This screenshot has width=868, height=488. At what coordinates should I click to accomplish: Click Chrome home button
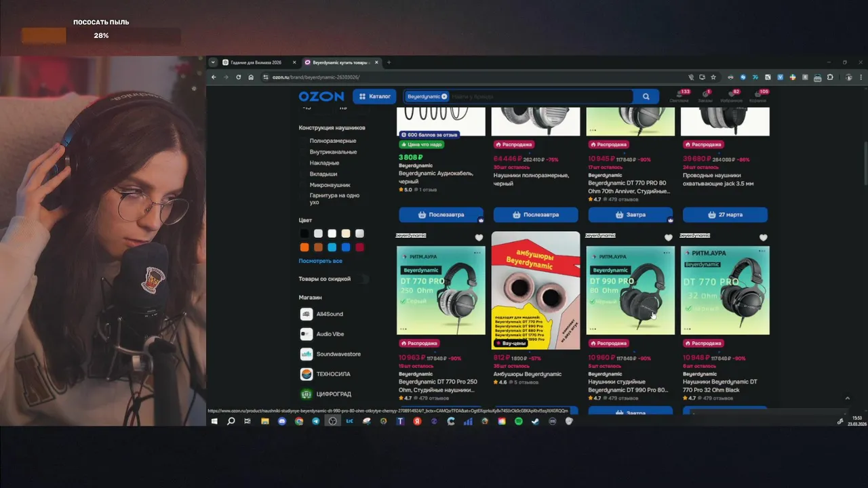[x=251, y=77]
